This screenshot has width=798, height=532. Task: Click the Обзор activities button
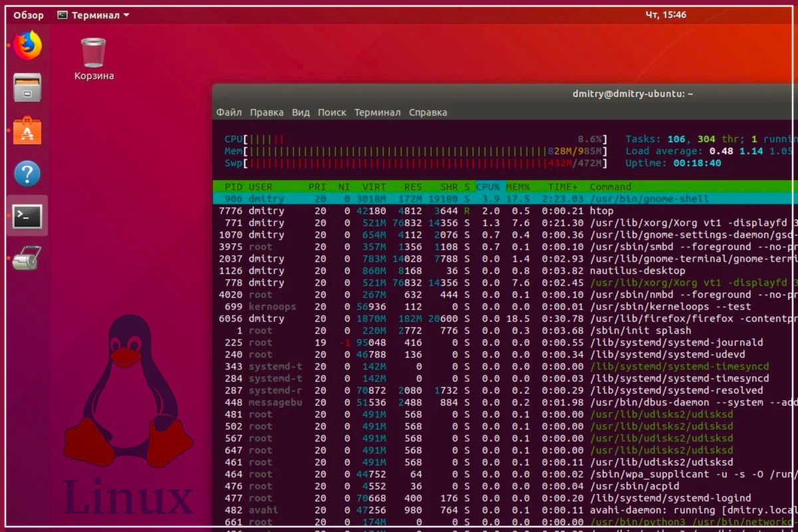pyautogui.click(x=29, y=15)
